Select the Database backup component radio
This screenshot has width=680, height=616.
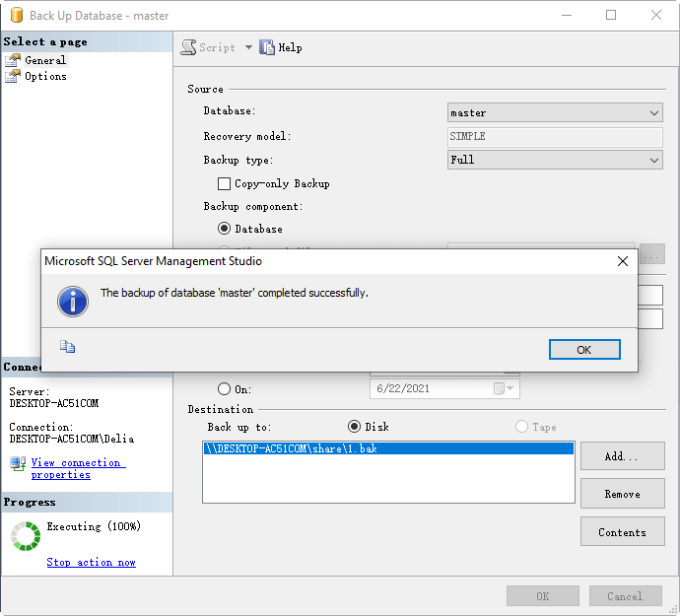coord(224,229)
